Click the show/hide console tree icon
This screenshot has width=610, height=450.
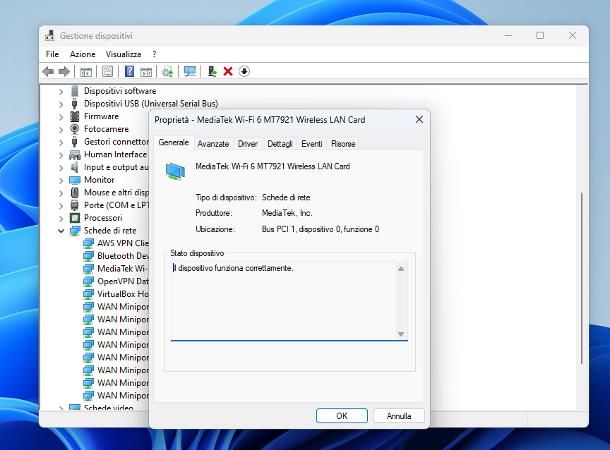[86, 72]
